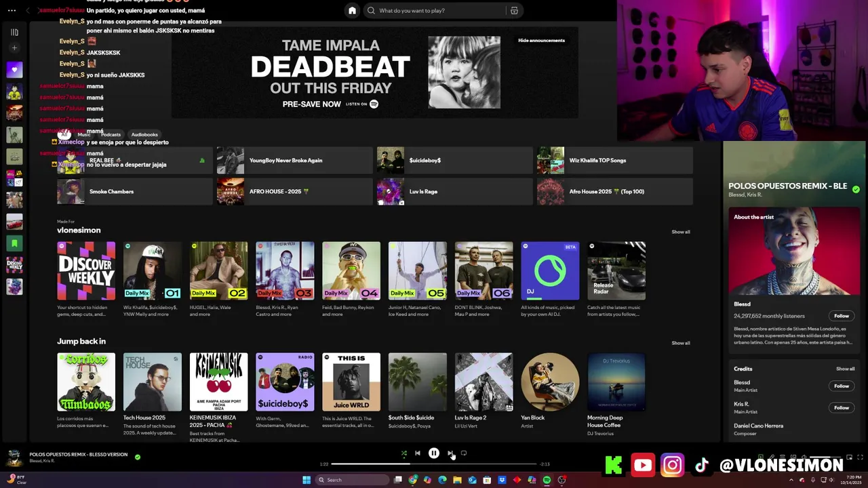
Task: Seek in the song progress bar
Action: (x=434, y=464)
